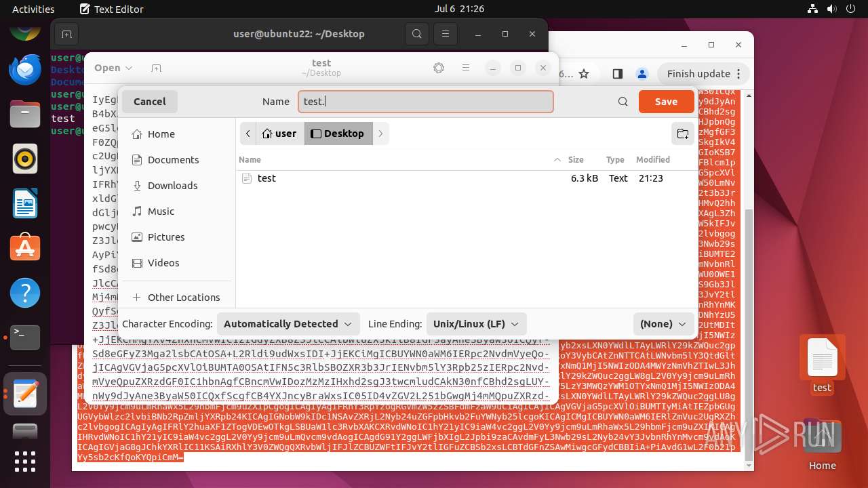Go to Home in the dialog sidebar
The width and height of the screenshot is (868, 488).
point(176,134)
